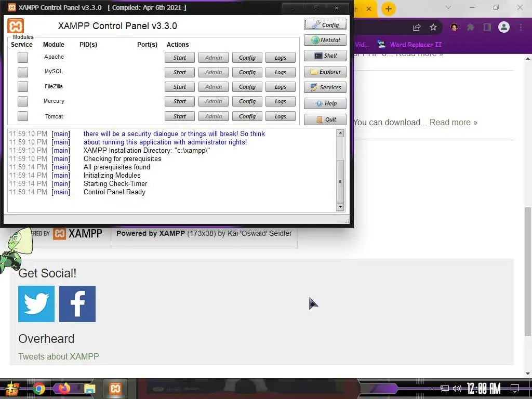This screenshot has width=532, height=399.
Task: Open the Mercury Logs menu
Action: coord(281,101)
